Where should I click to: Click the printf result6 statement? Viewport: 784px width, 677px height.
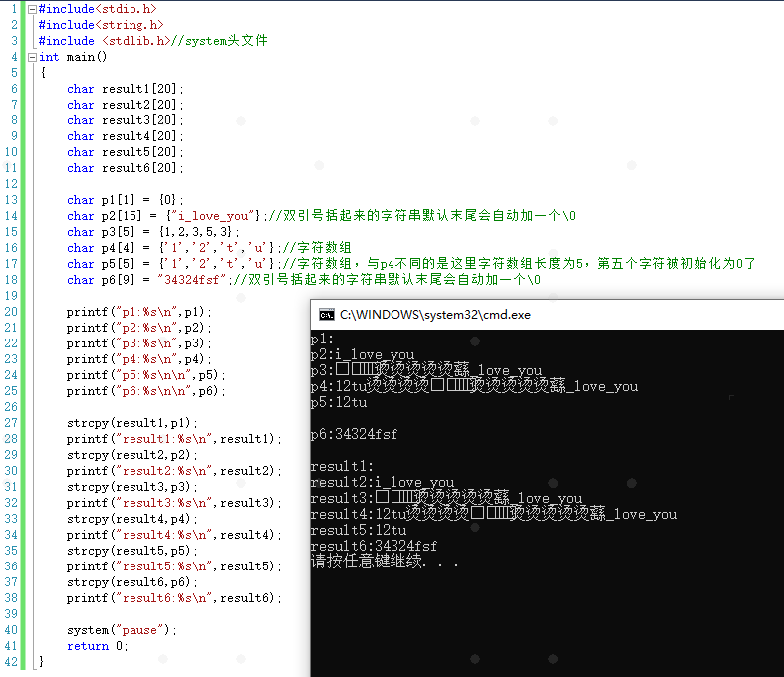pyautogui.click(x=174, y=599)
